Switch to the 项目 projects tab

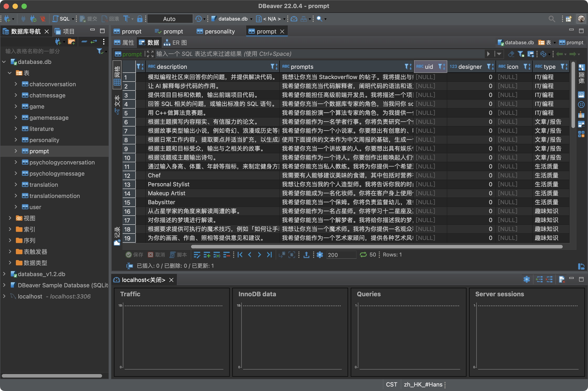pos(65,32)
